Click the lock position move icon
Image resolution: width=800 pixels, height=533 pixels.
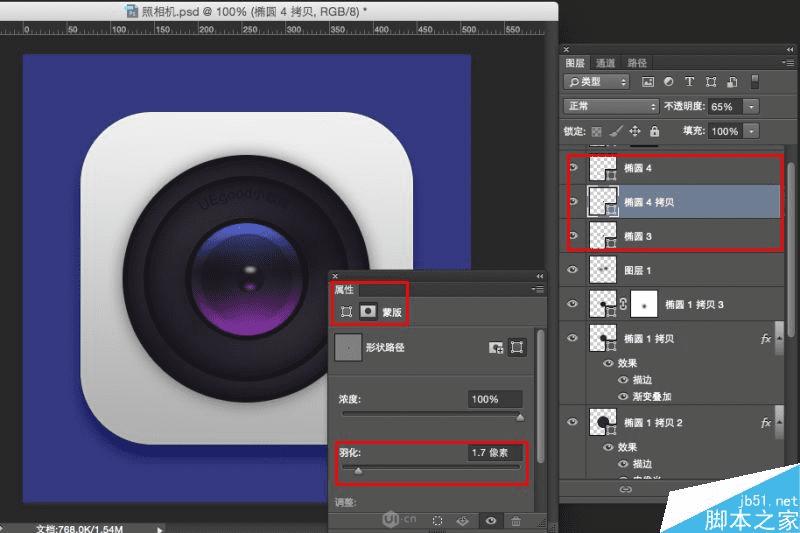[x=636, y=131]
